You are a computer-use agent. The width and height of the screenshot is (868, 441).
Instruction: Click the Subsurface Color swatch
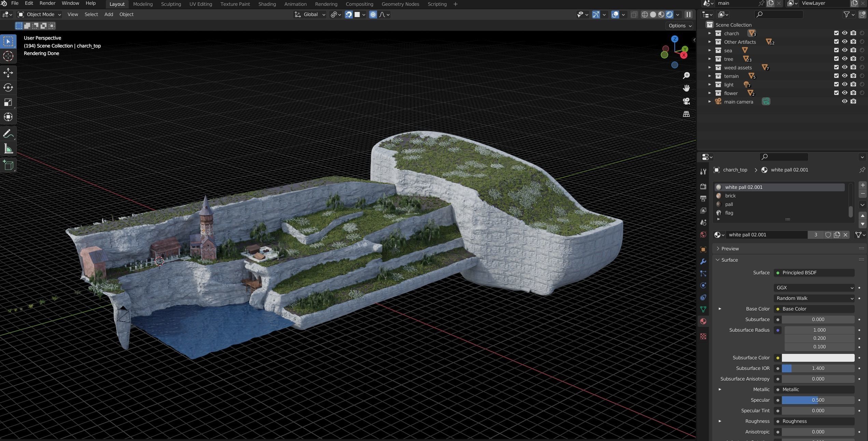[x=818, y=358]
